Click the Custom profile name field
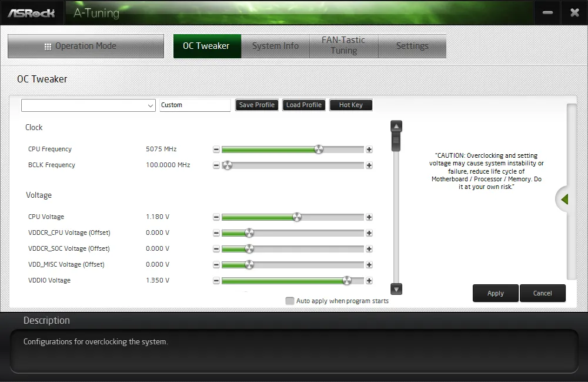588x382 pixels. [x=195, y=105]
